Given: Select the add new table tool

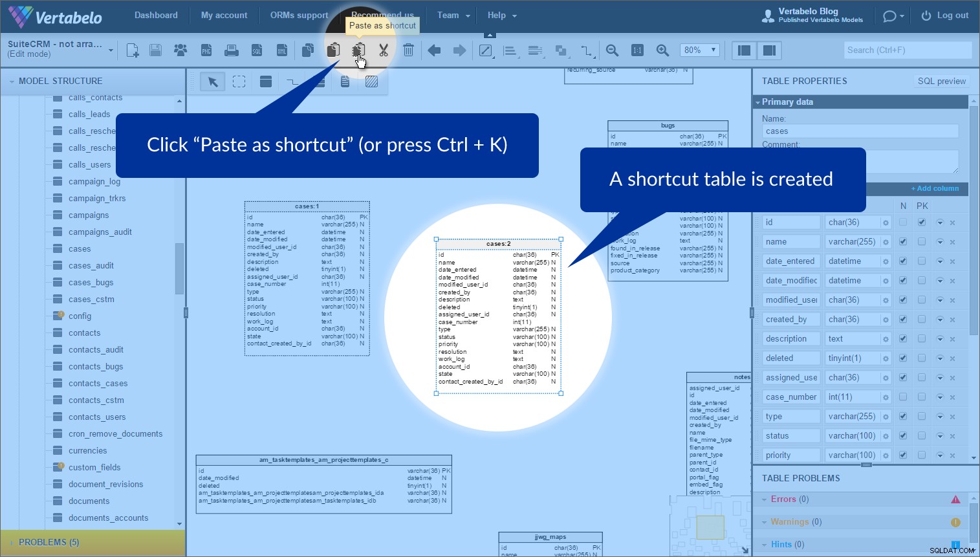Looking at the screenshot, I should coord(265,82).
